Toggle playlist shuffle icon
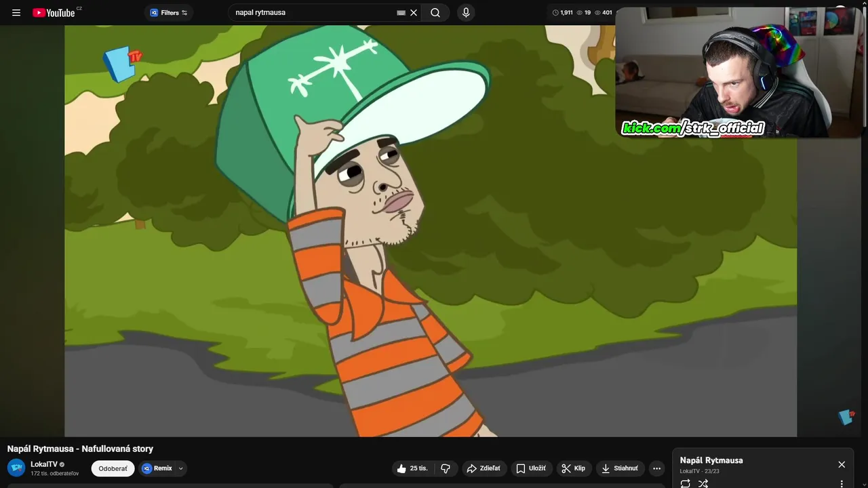 tap(703, 483)
